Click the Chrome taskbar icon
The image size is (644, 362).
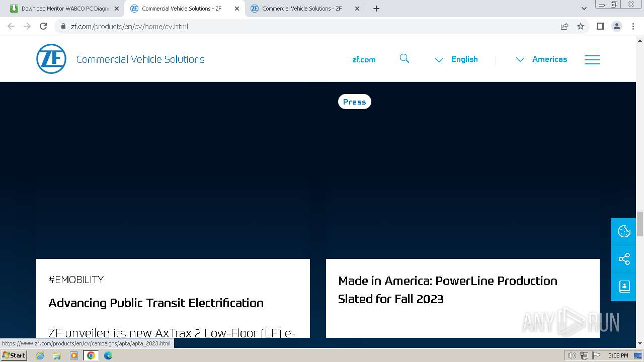(x=91, y=355)
